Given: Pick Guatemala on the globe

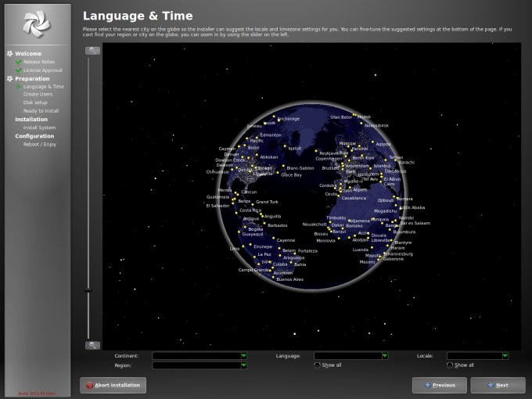Looking at the screenshot, I should (x=217, y=197).
